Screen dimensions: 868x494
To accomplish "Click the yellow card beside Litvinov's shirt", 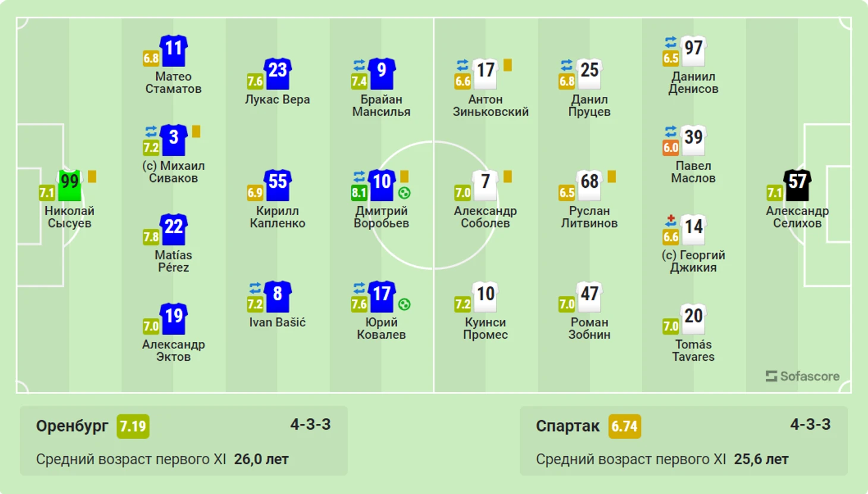I will (612, 177).
